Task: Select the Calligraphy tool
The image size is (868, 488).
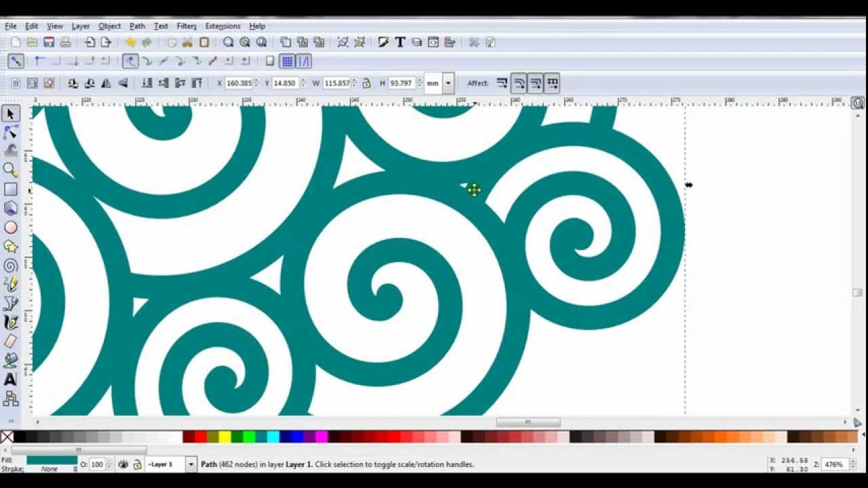Action: [x=10, y=323]
